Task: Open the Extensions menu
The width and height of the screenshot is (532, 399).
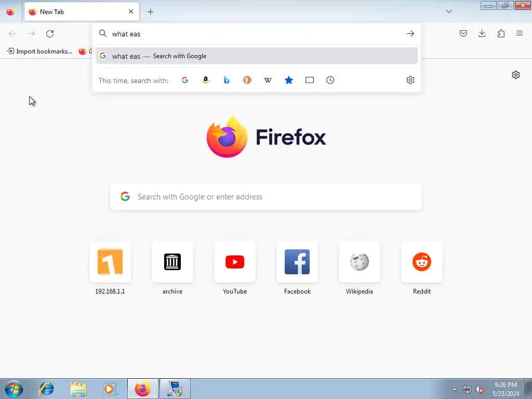Action: pyautogui.click(x=501, y=33)
